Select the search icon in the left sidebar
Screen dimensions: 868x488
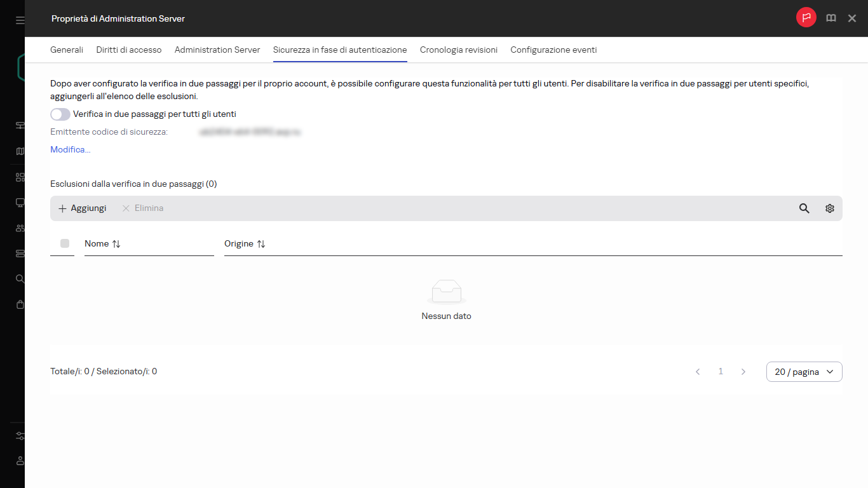coord(19,278)
